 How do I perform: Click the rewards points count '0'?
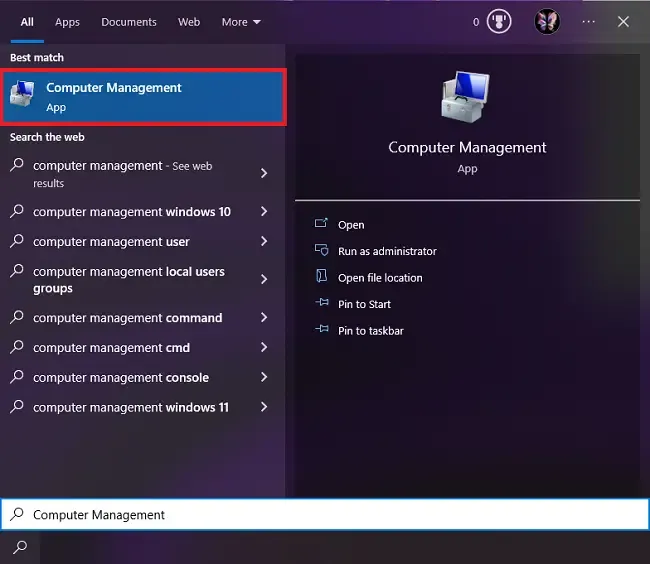tap(476, 22)
